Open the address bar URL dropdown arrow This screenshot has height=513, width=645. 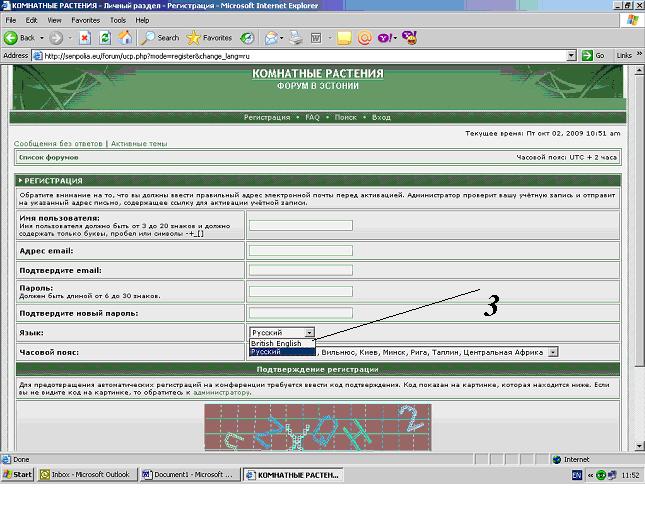click(571, 55)
